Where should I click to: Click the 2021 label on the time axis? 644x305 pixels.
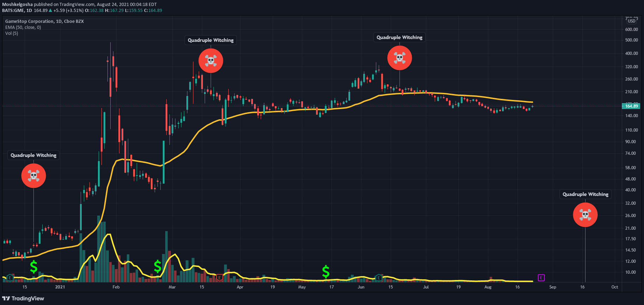click(60, 287)
